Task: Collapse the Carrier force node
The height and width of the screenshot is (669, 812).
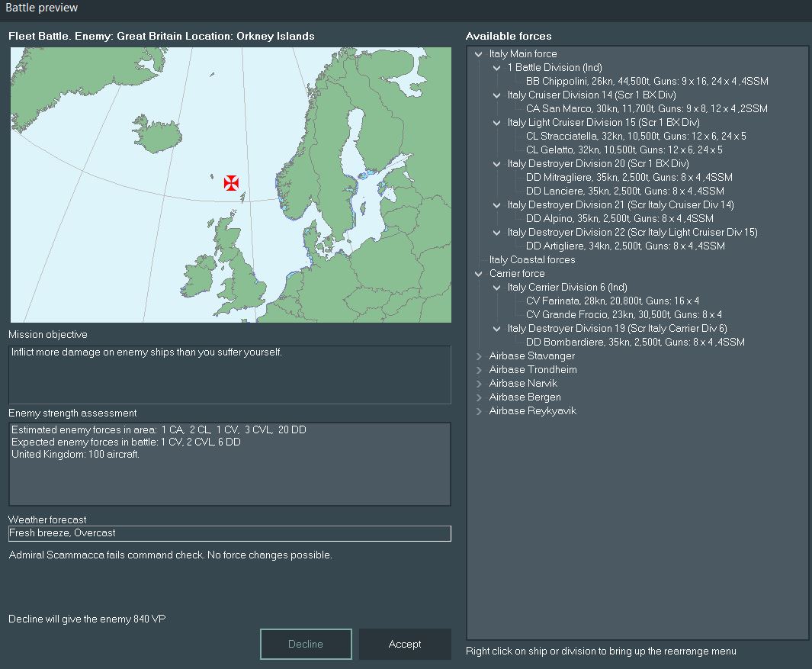Action: tap(479, 274)
